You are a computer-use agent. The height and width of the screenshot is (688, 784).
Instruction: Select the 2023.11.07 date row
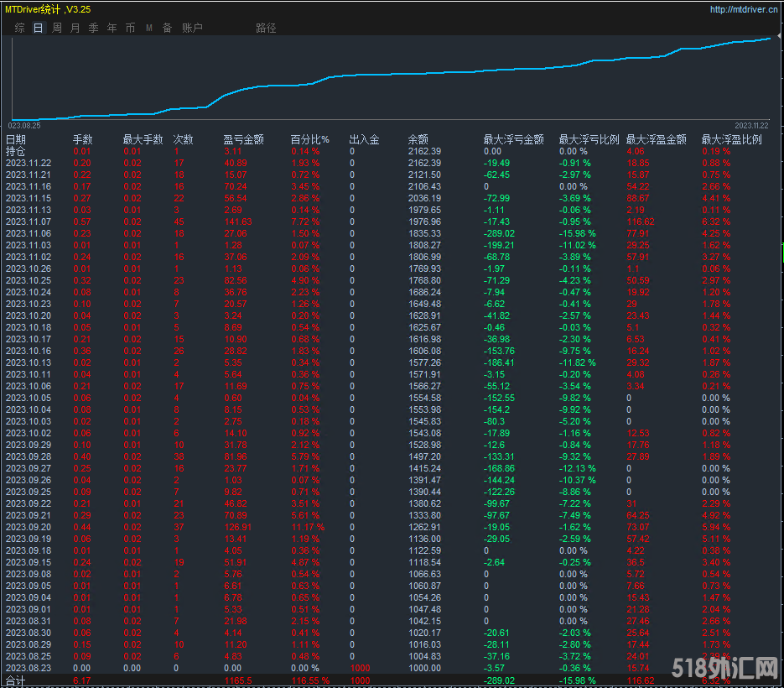click(x=29, y=222)
